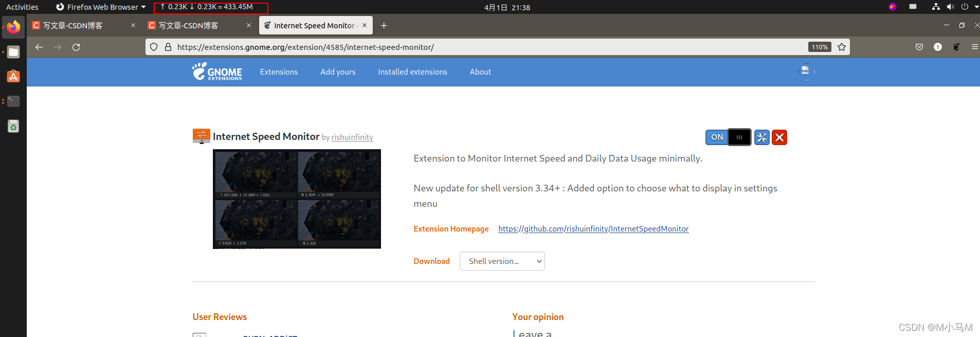The image size is (980, 337).
Task: Click the user account icon in GNOME header
Action: click(805, 72)
